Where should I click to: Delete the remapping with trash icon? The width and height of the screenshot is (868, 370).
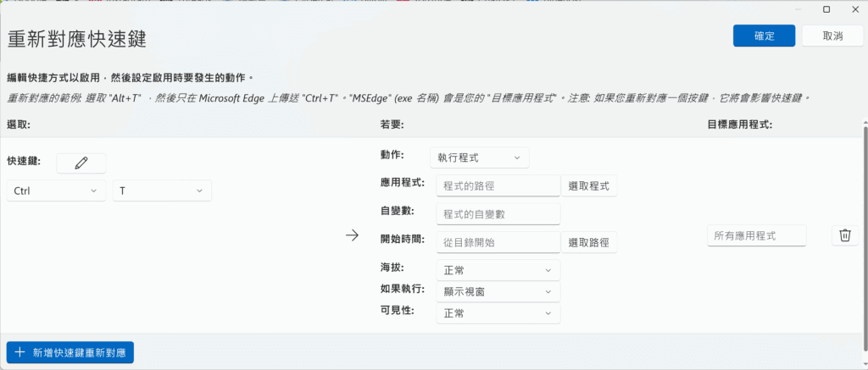click(844, 235)
